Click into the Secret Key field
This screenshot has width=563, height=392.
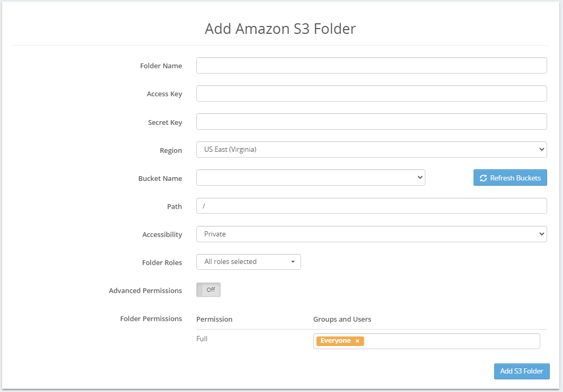click(x=371, y=121)
